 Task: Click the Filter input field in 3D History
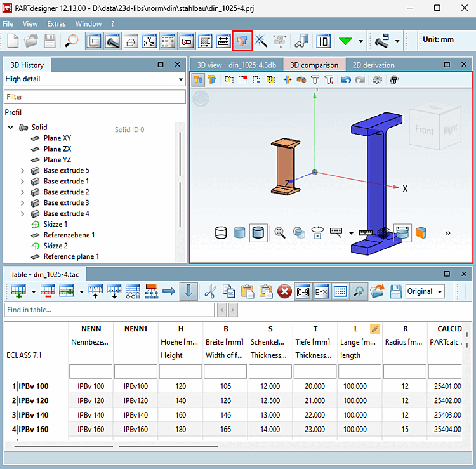(x=95, y=97)
